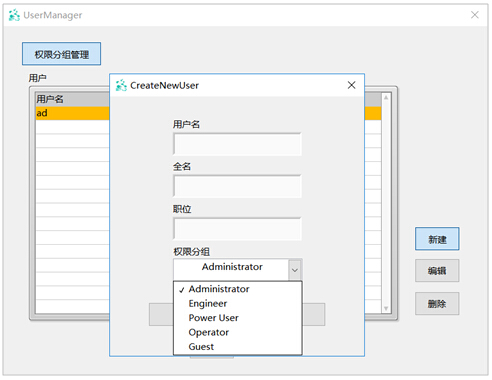Click the 编辑 button
This screenshot has height=380, width=492.
click(x=437, y=271)
